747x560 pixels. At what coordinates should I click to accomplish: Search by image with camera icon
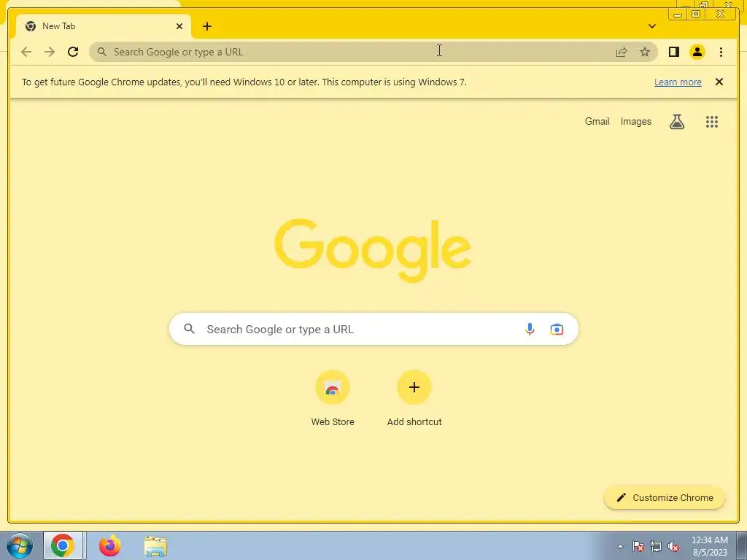point(557,329)
